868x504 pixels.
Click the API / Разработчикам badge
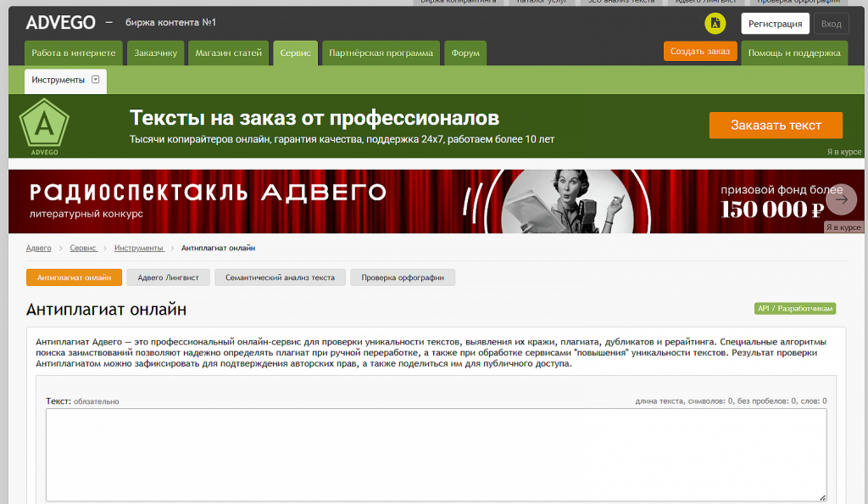click(x=795, y=309)
